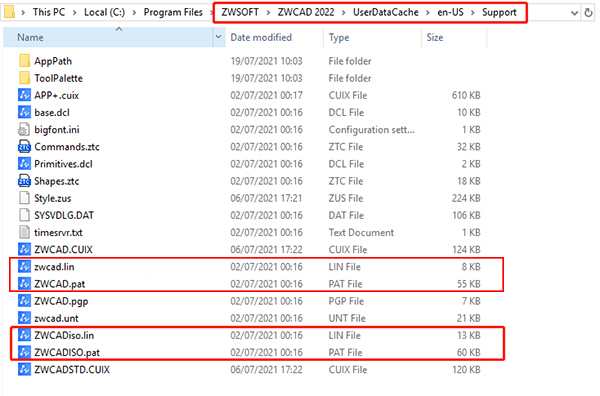Select the file name ZWCADiso.lin
Image resolution: width=600 pixels, height=396 pixels.
click(64, 336)
